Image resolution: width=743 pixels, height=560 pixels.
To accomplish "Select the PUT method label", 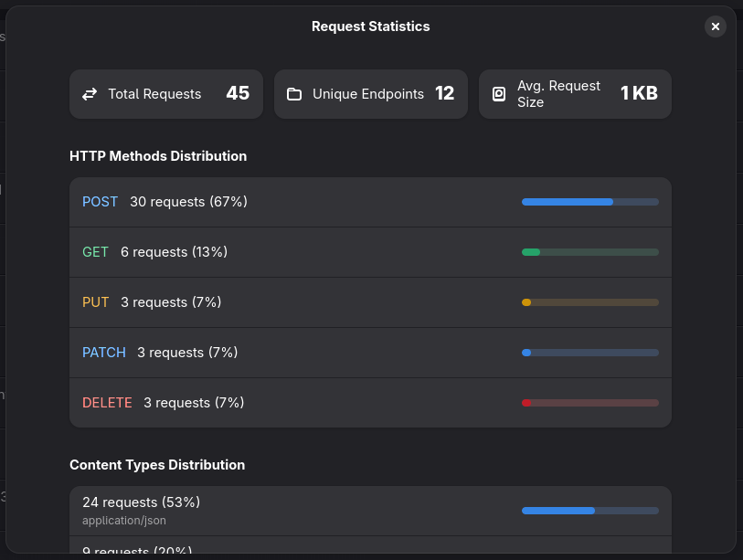I will tap(95, 302).
